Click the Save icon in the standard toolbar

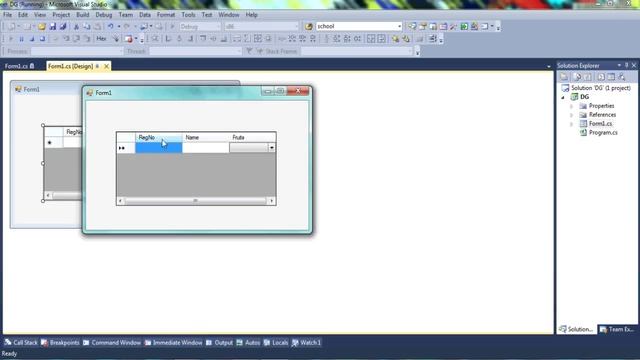pos(52,27)
